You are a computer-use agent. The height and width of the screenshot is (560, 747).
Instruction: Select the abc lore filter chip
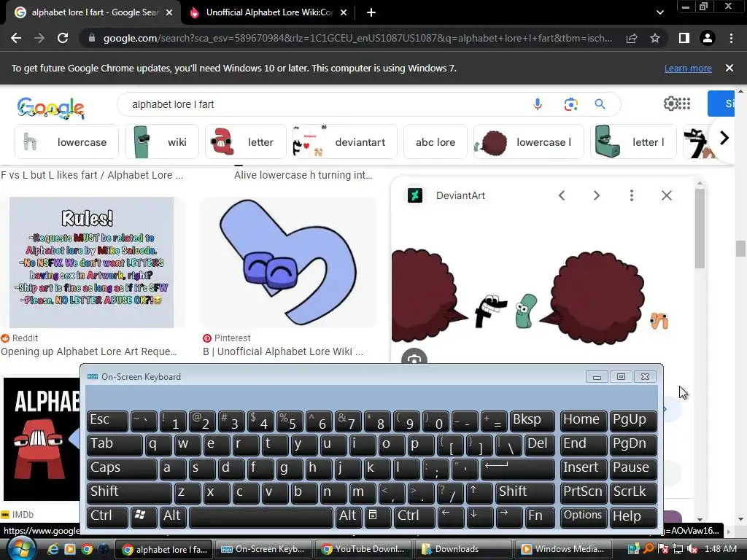[x=435, y=142]
